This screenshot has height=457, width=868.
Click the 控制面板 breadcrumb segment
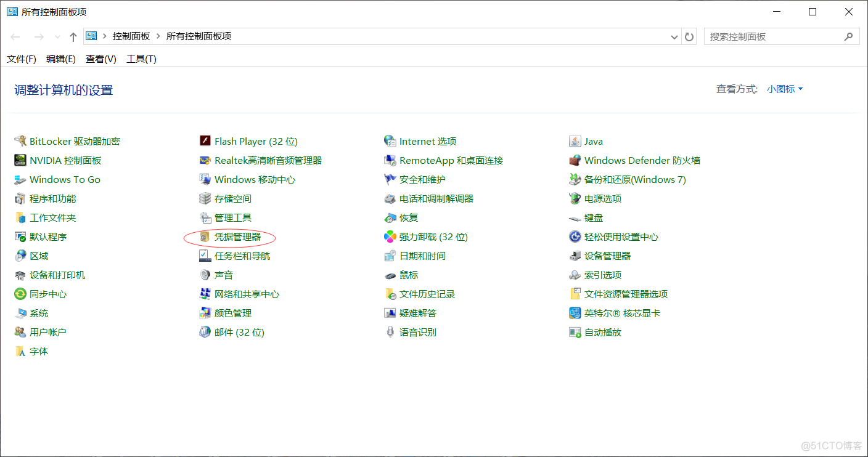131,36
